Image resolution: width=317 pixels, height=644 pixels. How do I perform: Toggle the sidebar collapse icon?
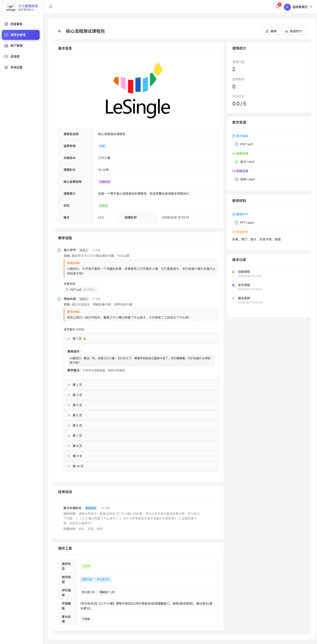[50, 7]
